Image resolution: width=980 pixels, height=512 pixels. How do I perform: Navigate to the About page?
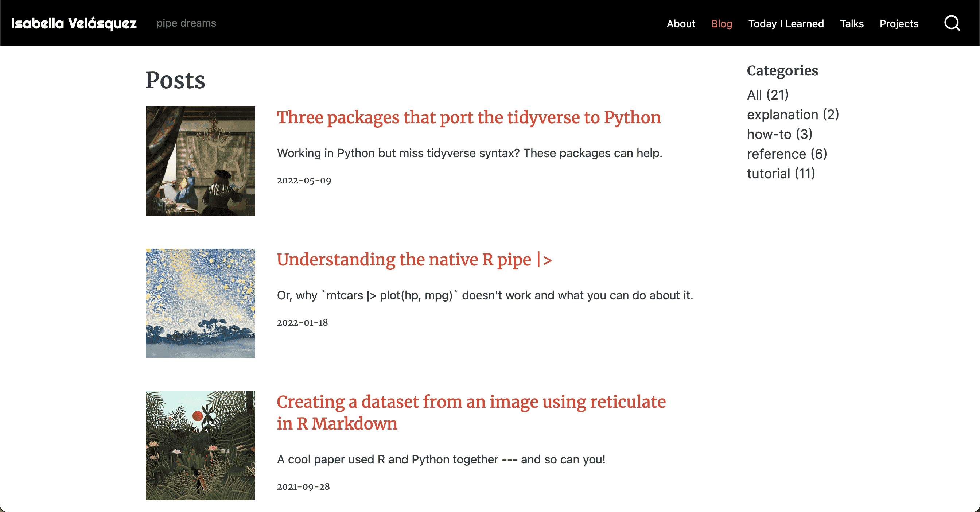[681, 24]
